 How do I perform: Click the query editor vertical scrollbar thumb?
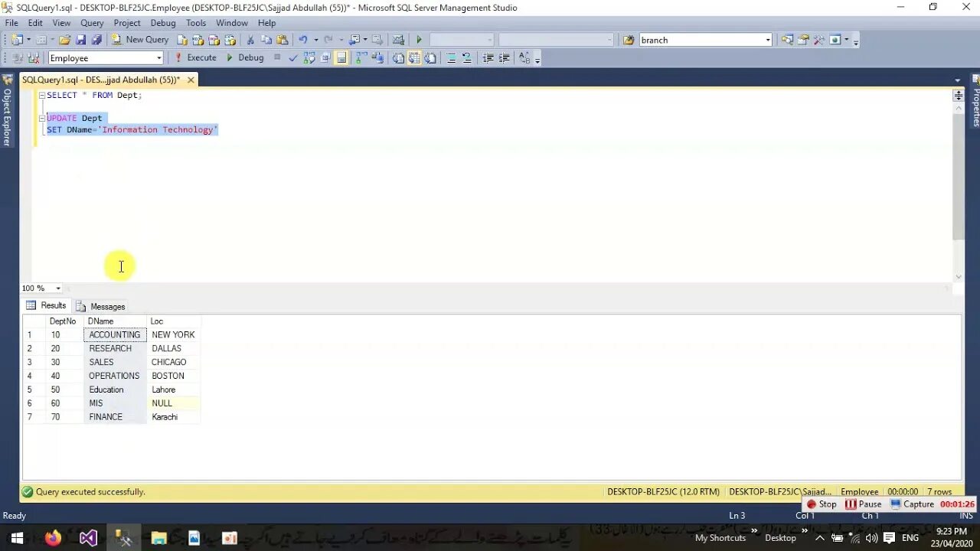click(958, 176)
